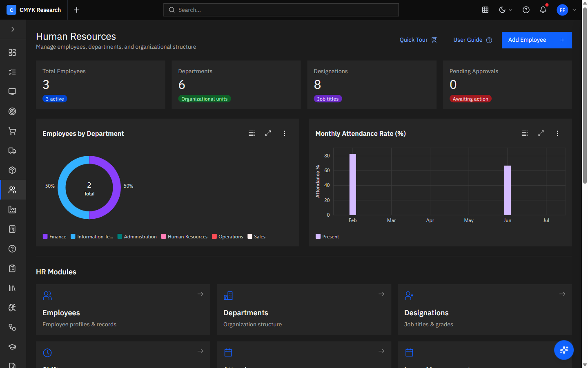588x368 pixels.
Task: Toggle Human Resources legend item
Action: 185,237
